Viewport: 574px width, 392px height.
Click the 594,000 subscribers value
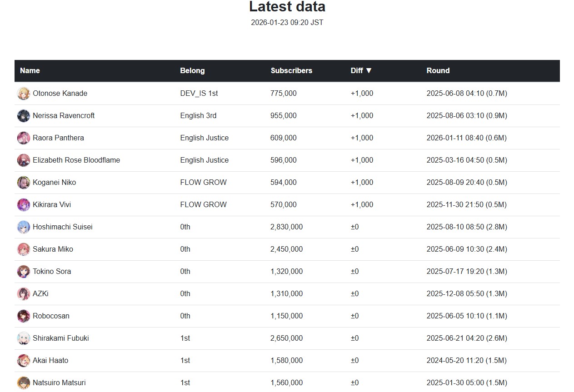(284, 183)
